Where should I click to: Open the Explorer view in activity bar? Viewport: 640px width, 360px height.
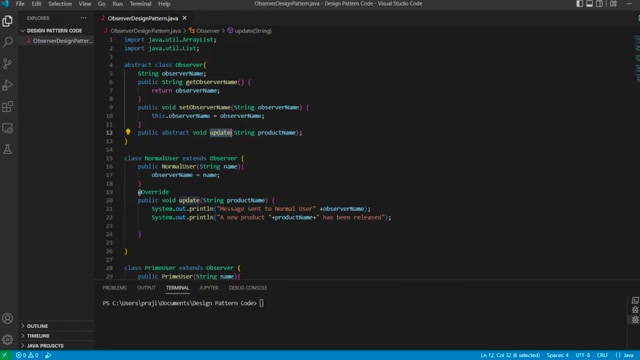pos(7,21)
